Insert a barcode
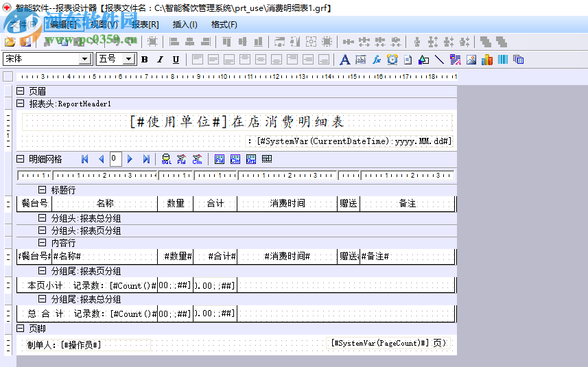Viewport: 588px width, 367px height. pos(502,60)
